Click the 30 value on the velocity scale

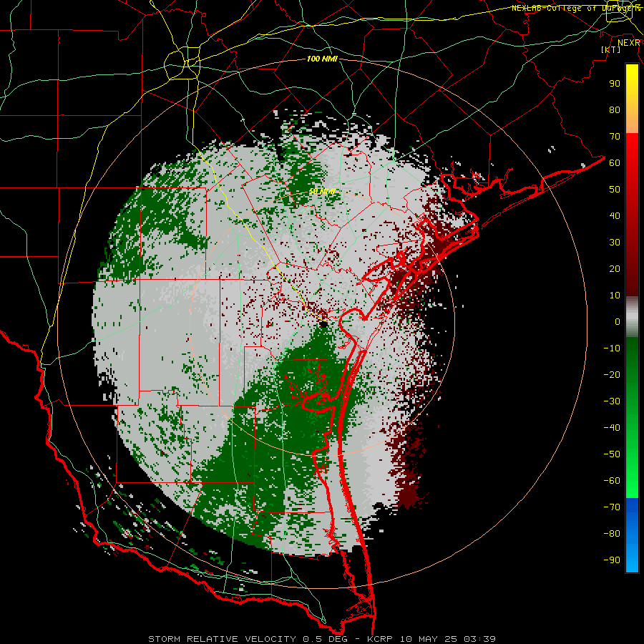tap(615, 243)
